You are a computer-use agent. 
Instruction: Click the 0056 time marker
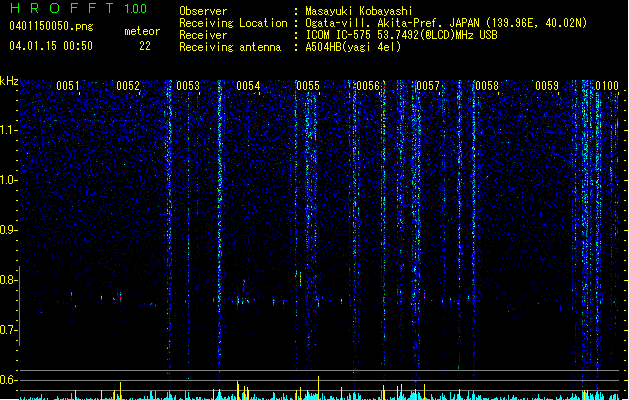pos(368,86)
